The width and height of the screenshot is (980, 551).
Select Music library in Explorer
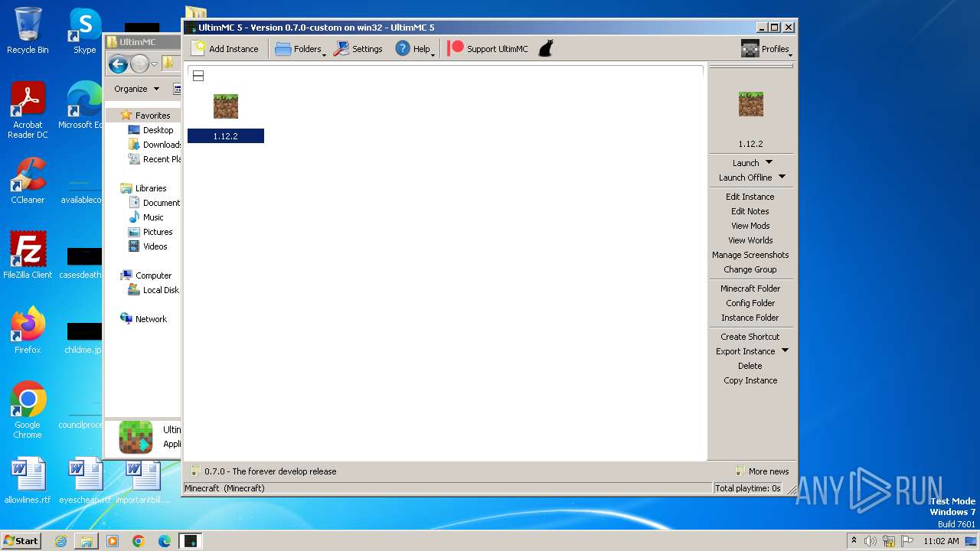[146, 217]
